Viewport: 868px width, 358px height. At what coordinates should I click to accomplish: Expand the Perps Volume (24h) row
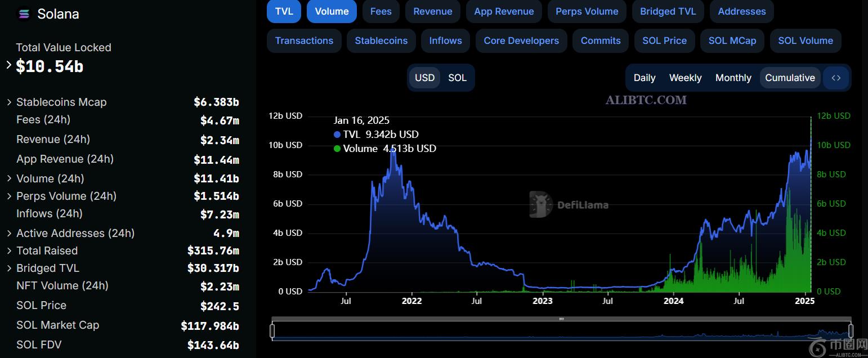pyautogui.click(x=9, y=196)
